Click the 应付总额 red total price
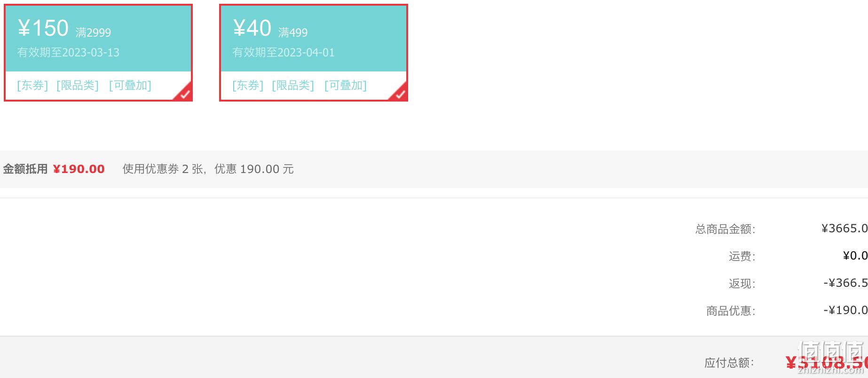This screenshot has width=868, height=378. coord(827,362)
